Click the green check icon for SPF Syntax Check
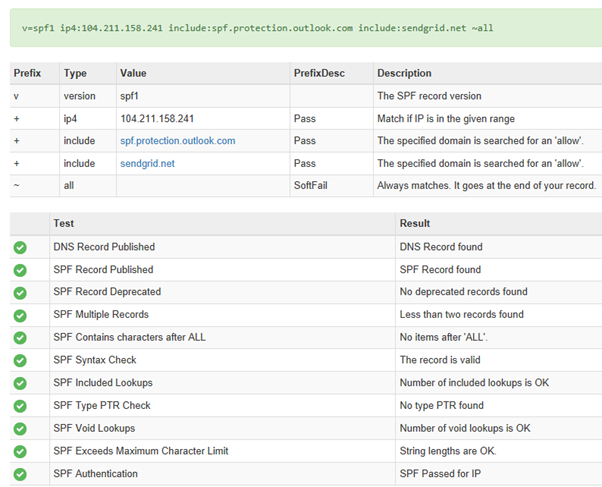Image resolution: width=602 pixels, height=487 pixels. tap(20, 361)
